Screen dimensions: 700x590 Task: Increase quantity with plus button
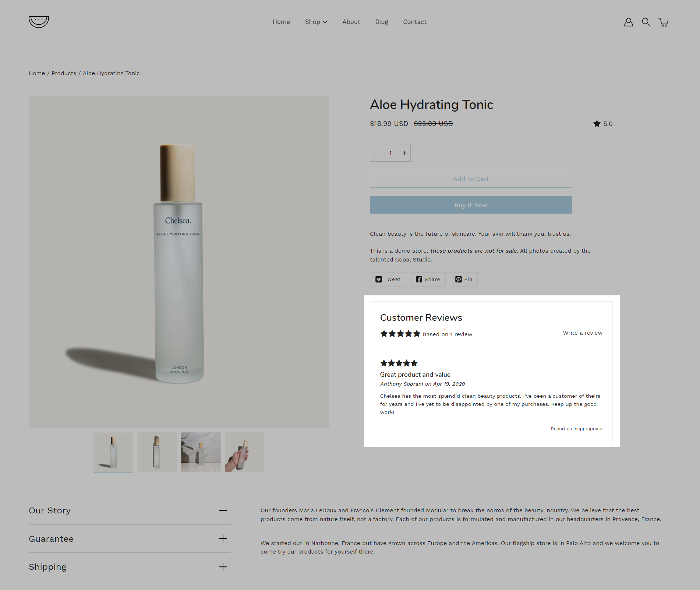pyautogui.click(x=404, y=153)
